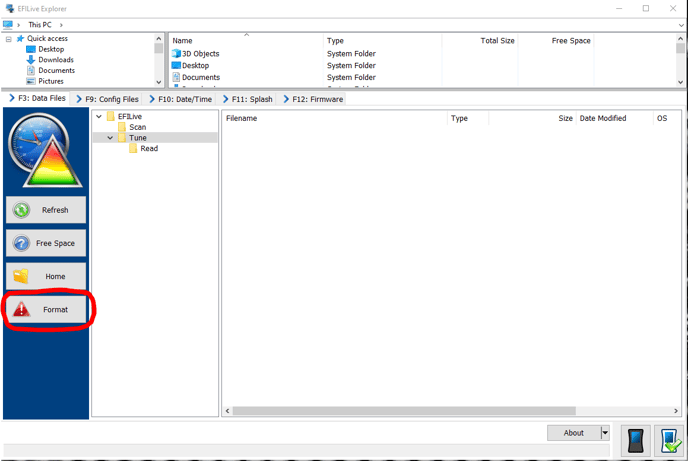Sort by the upper Type column header
Image resolution: width=688 pixels, height=461 pixels.
point(383,40)
